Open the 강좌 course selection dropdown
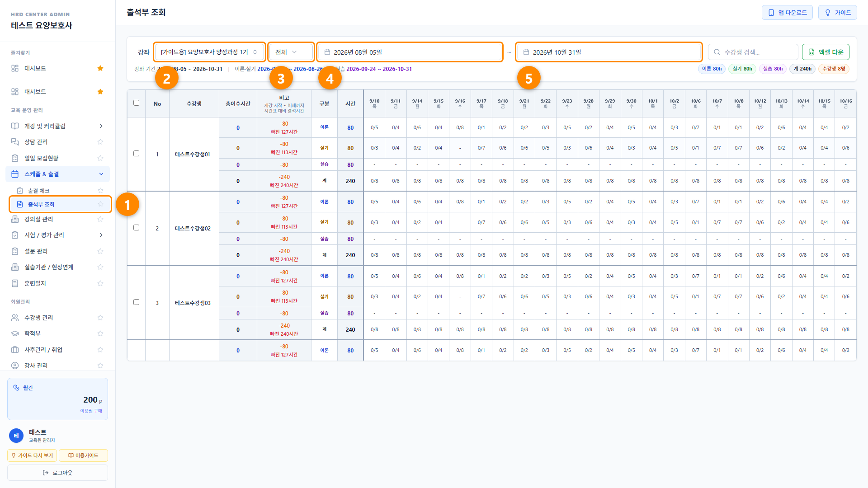Image resolution: width=868 pixels, height=488 pixels. pyautogui.click(x=209, y=52)
